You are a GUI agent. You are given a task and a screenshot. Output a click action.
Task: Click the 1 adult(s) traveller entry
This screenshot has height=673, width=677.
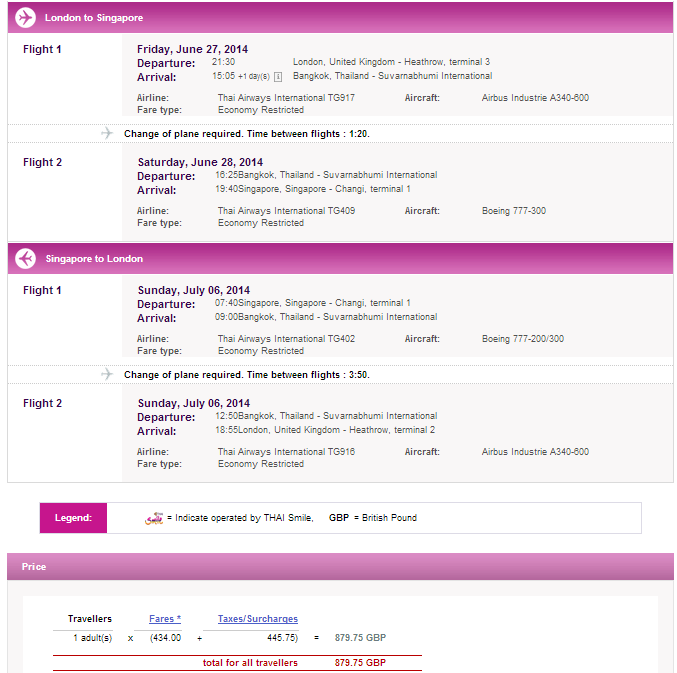tap(92, 638)
